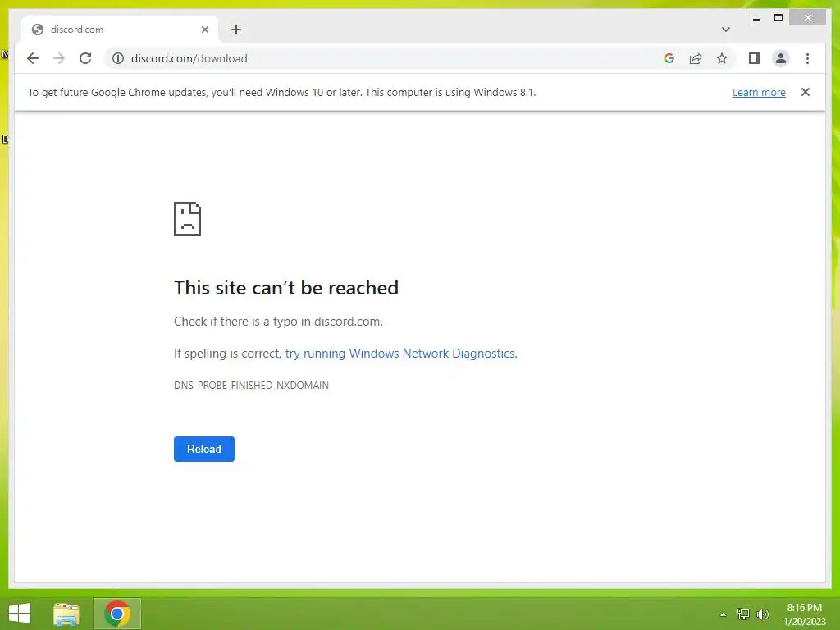Share this page icon
The width and height of the screenshot is (840, 630).
coord(696,58)
